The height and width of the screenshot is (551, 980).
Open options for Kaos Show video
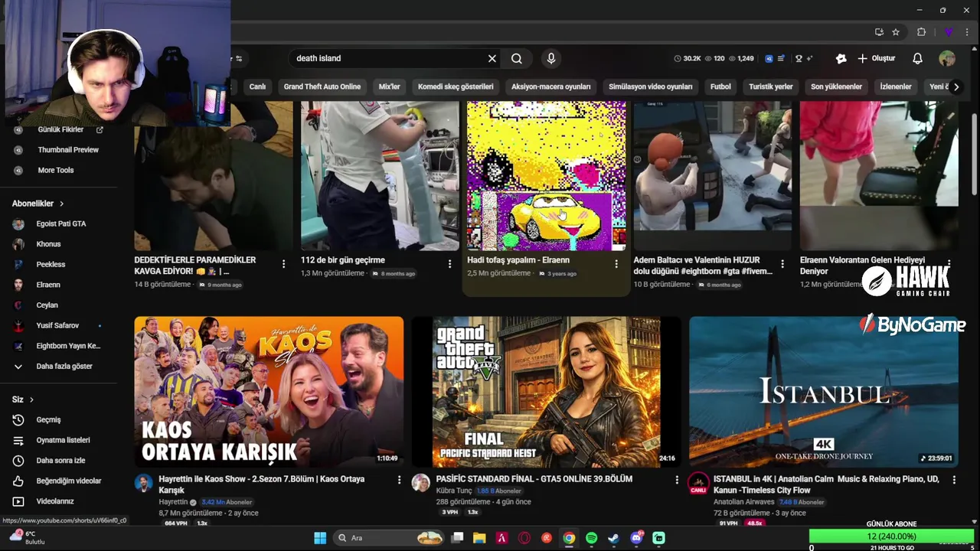click(399, 480)
